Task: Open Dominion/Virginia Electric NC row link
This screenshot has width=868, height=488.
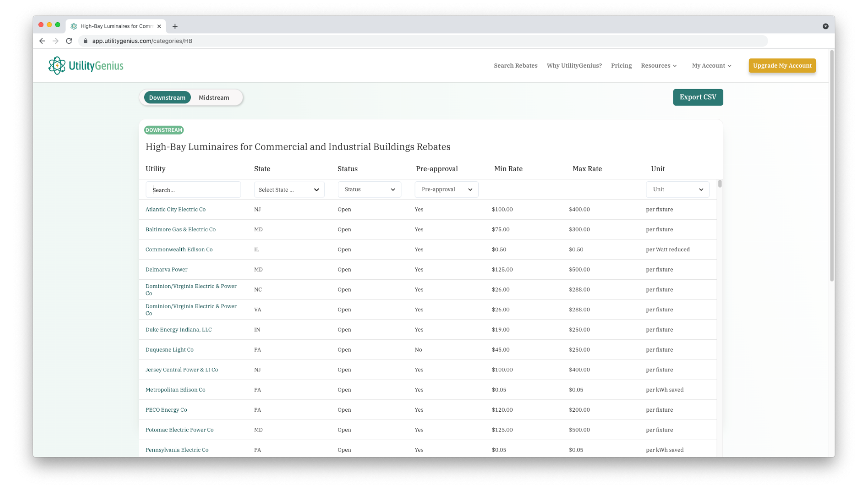Action: (191, 290)
